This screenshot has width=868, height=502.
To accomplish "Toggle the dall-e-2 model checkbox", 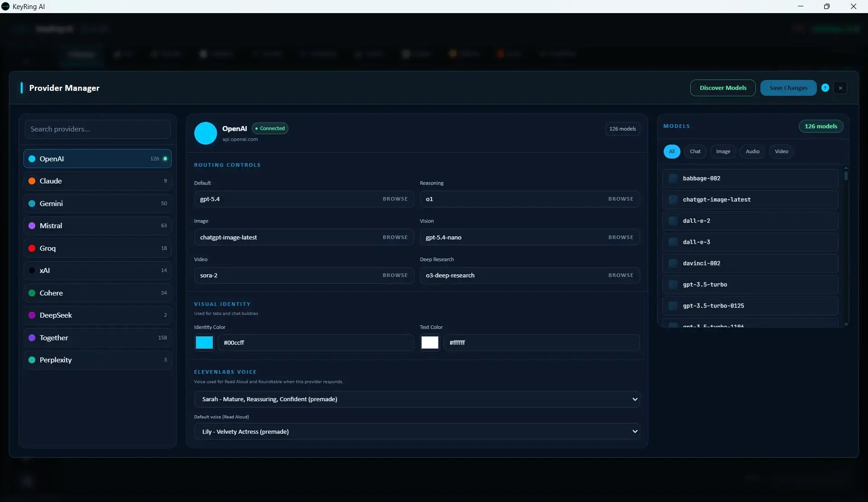I will [x=673, y=221].
